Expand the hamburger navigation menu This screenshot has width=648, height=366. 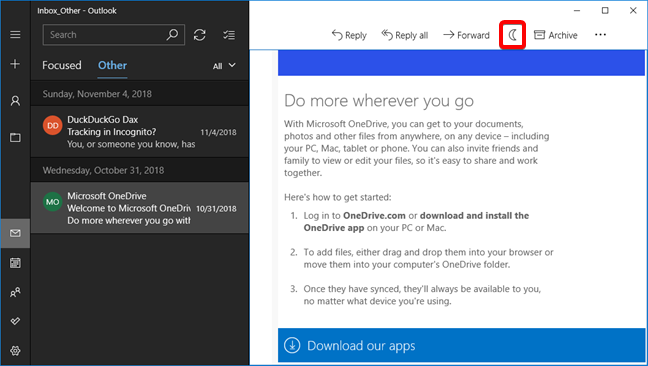click(x=15, y=34)
